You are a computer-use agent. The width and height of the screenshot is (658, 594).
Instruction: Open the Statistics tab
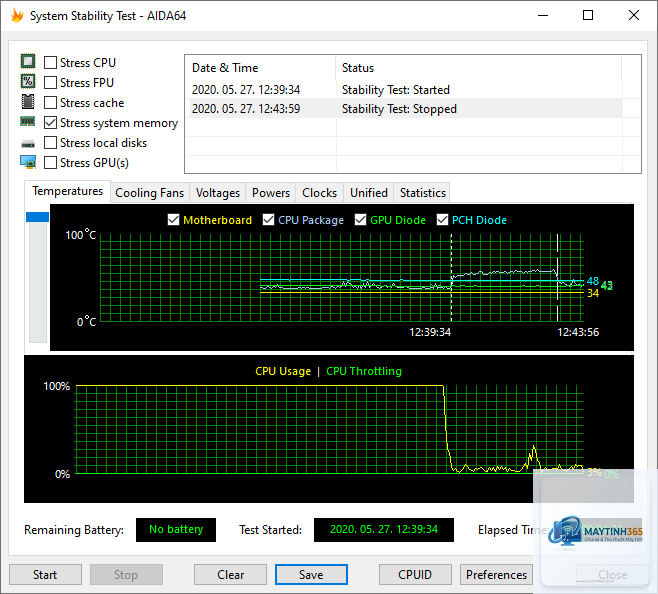tap(422, 193)
